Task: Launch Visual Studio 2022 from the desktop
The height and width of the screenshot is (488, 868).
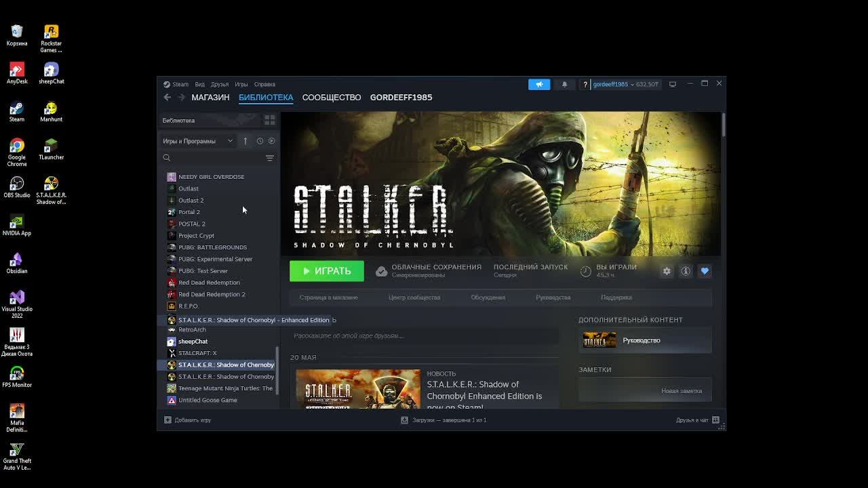Action: click(17, 304)
